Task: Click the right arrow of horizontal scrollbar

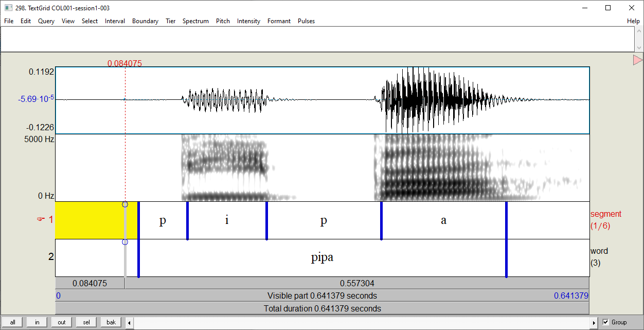Action: (594, 322)
